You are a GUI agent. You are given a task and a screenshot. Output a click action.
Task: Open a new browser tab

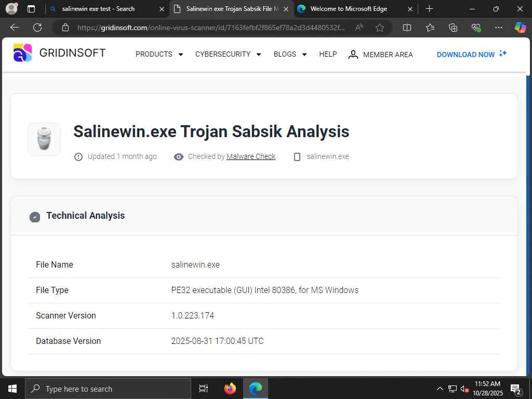coord(429,9)
